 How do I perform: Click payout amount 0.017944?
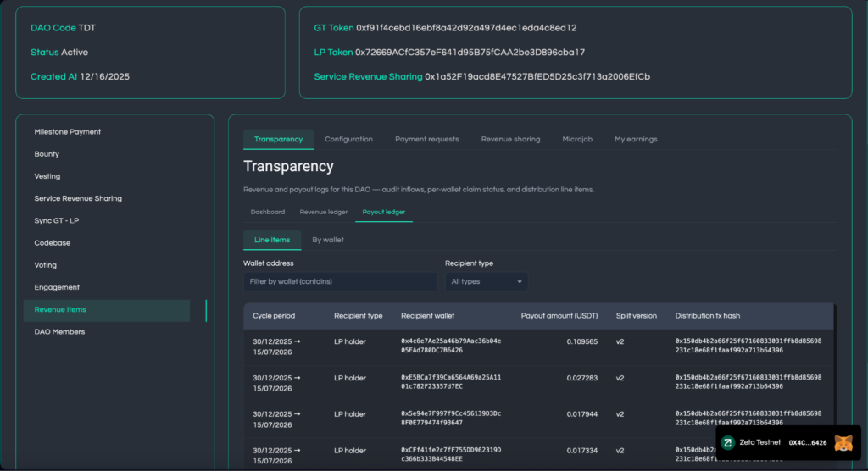[x=581, y=414]
